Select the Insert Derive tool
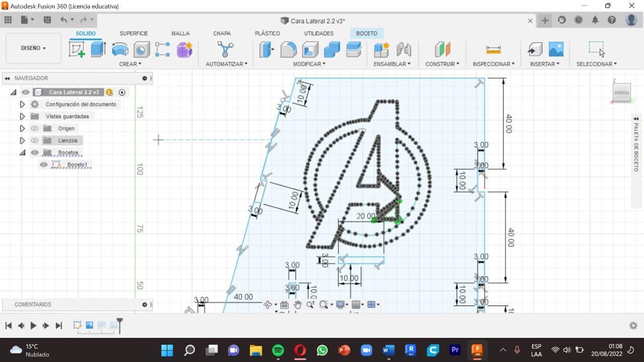The image size is (644, 362). [534, 49]
